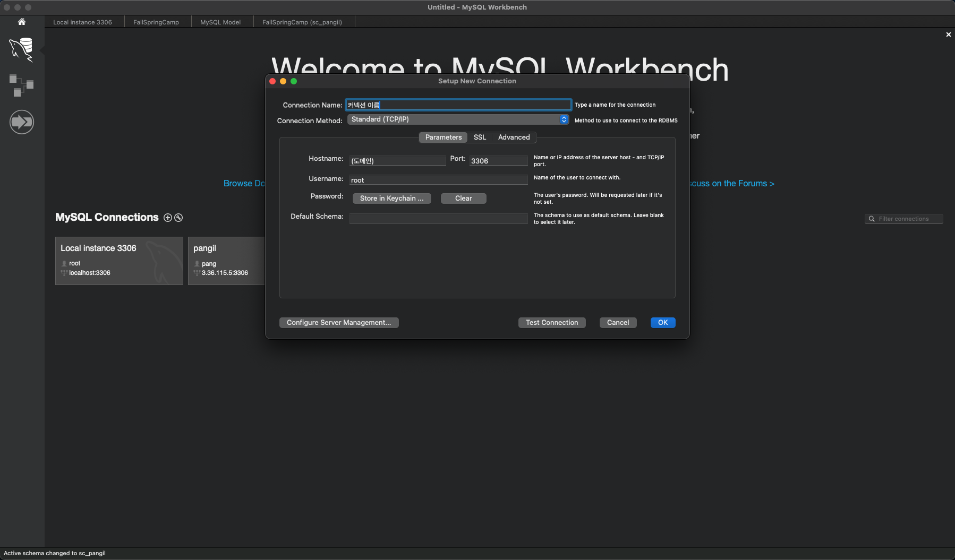The width and height of the screenshot is (955, 560).
Task: Confirm the new connection with OK
Action: 663,323
